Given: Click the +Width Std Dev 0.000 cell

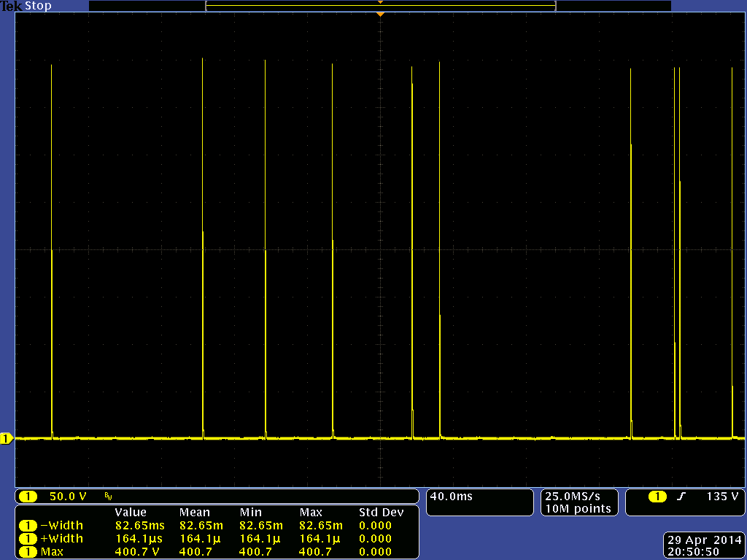Looking at the screenshot, I should (376, 539).
